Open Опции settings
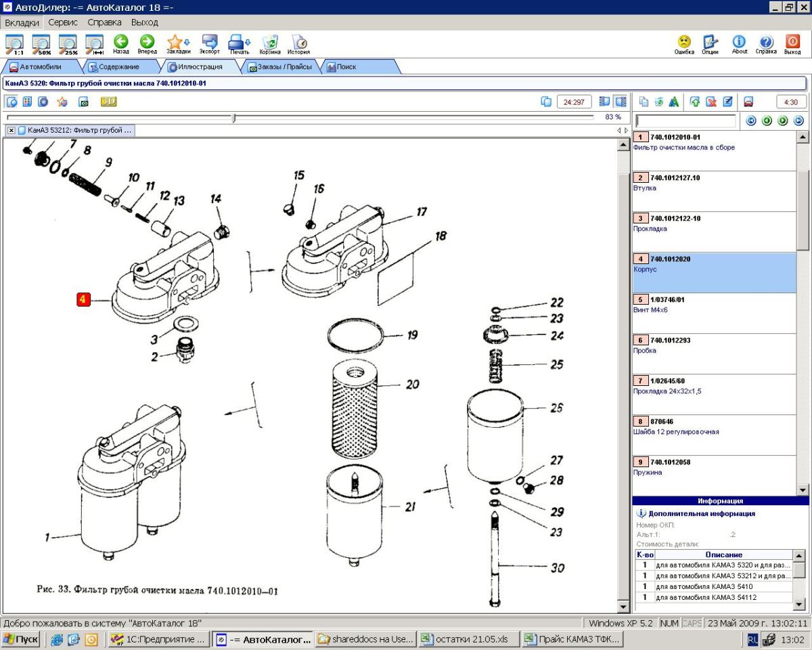Image resolution: width=812 pixels, height=650 pixels. [x=710, y=44]
